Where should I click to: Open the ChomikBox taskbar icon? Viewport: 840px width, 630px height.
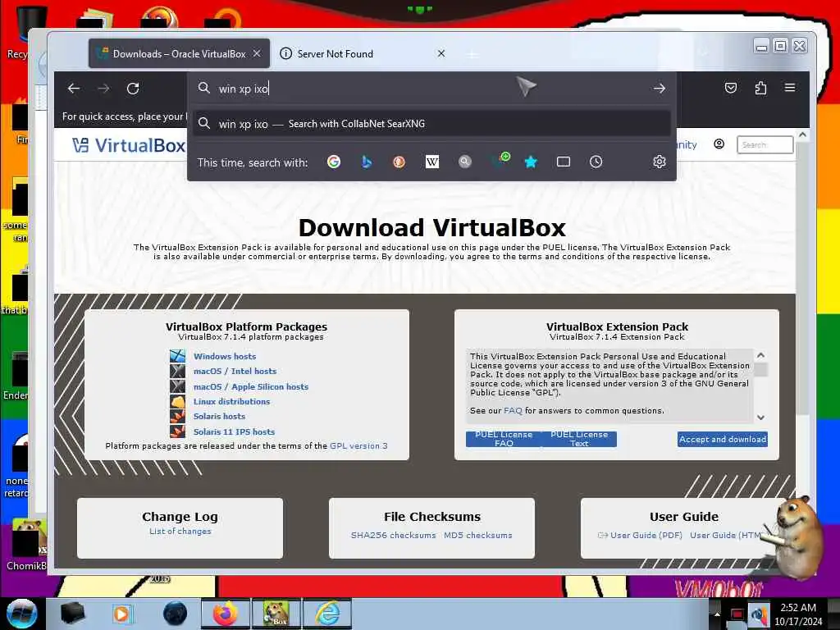pyautogui.click(x=276, y=614)
